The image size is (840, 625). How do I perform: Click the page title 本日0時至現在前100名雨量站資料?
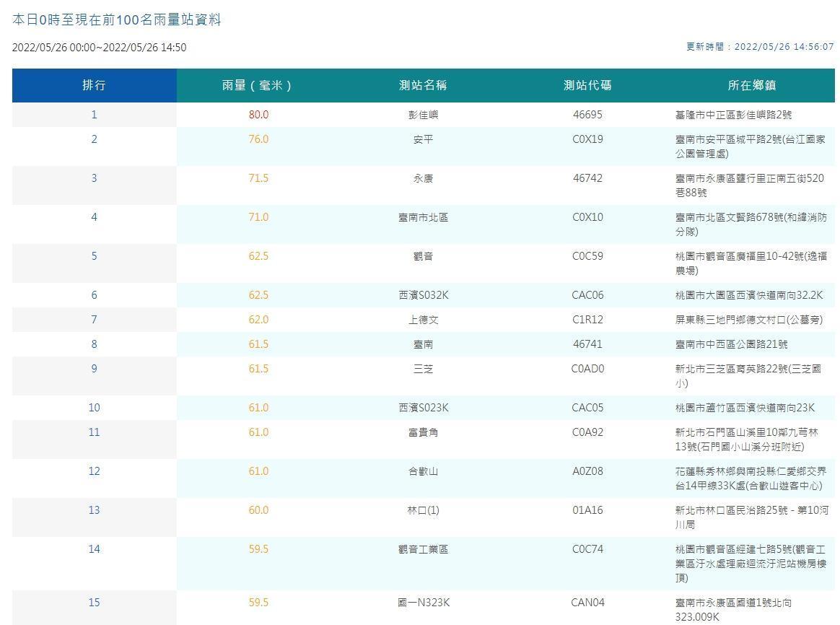tap(117, 19)
